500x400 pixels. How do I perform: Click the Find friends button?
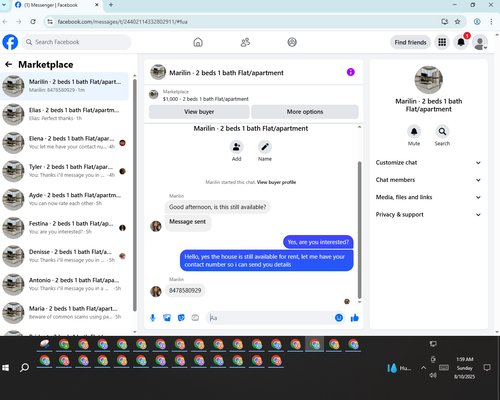pyautogui.click(x=410, y=42)
